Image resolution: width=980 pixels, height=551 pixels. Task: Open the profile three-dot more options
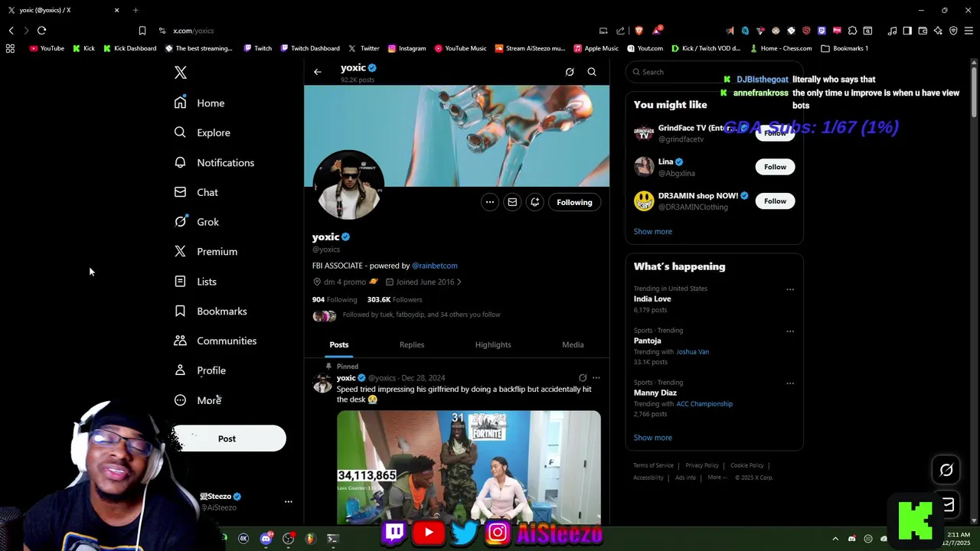point(490,202)
